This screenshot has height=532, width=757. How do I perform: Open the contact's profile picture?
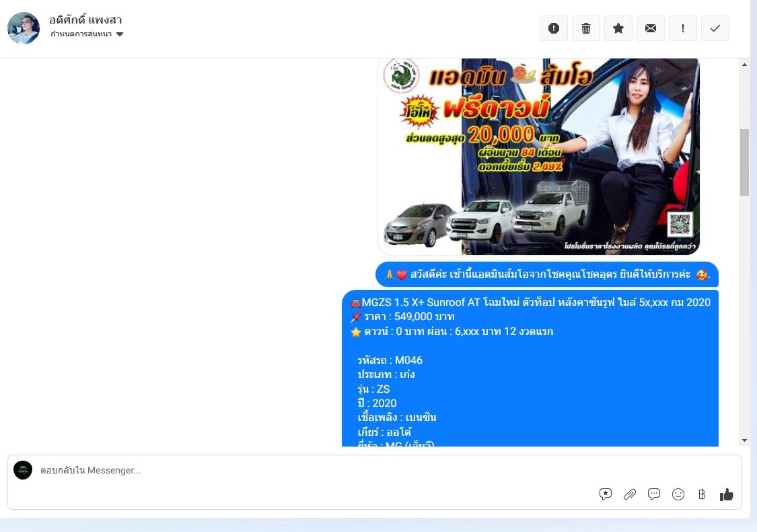point(24,28)
